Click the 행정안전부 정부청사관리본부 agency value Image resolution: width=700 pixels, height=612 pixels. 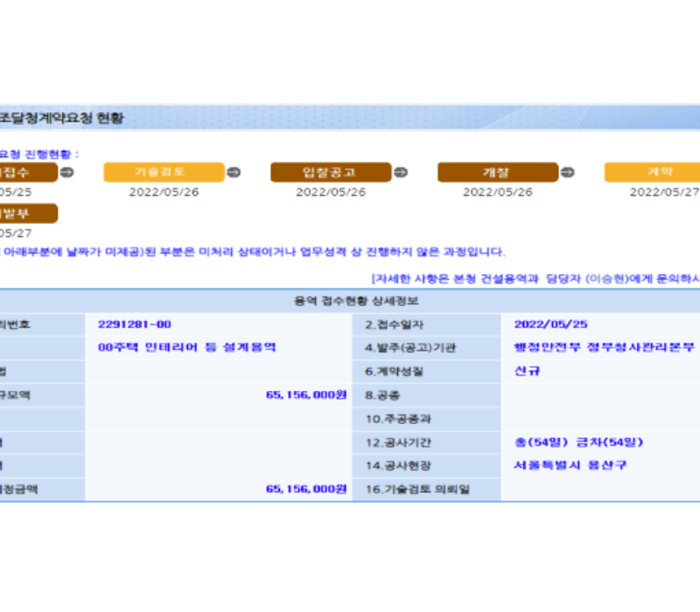coord(604,347)
